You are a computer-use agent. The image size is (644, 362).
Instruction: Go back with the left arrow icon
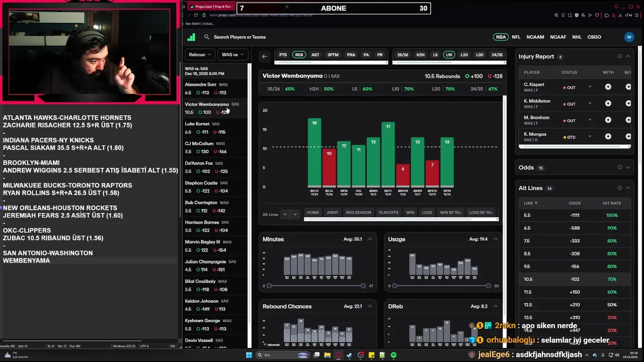pyautogui.click(x=265, y=56)
